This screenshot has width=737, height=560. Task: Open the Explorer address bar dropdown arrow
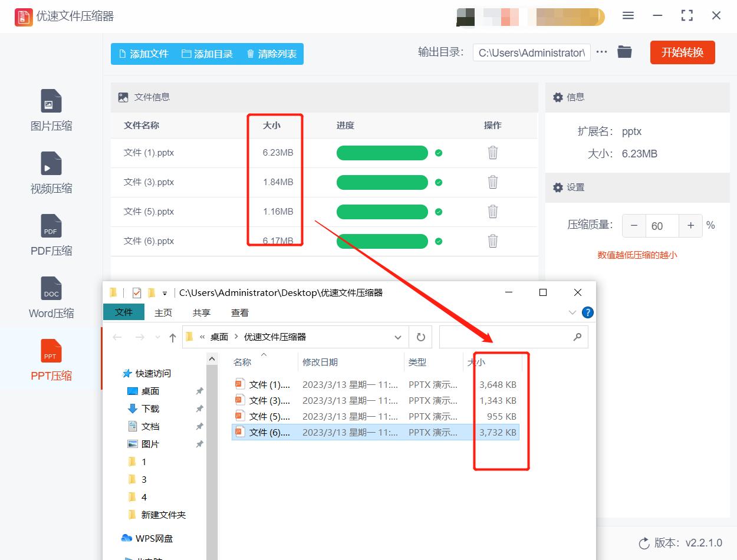[x=397, y=337]
